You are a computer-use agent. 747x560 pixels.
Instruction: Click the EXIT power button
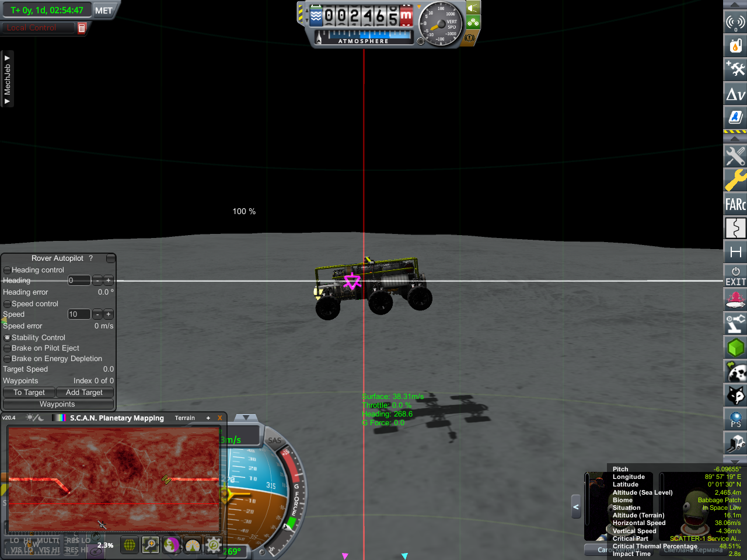tap(735, 275)
